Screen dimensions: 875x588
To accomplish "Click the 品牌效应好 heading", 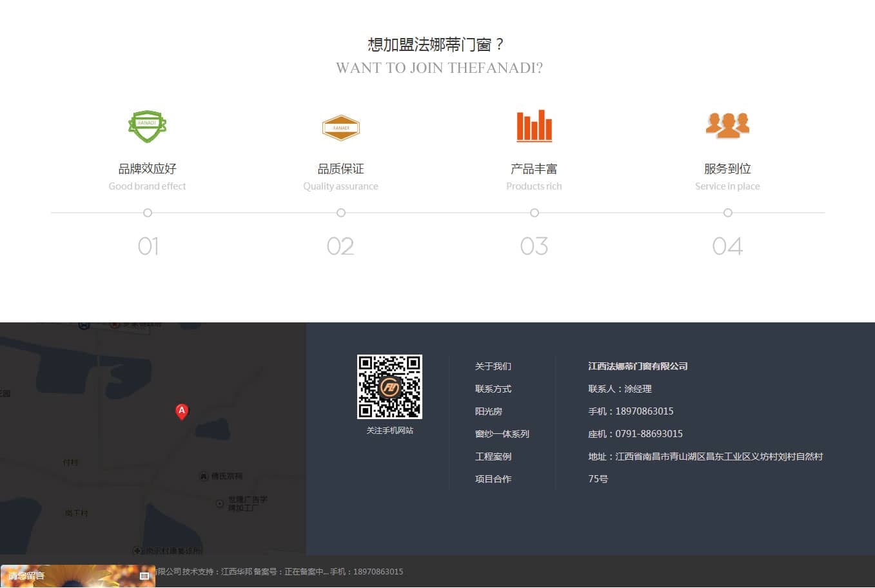I will [147, 169].
